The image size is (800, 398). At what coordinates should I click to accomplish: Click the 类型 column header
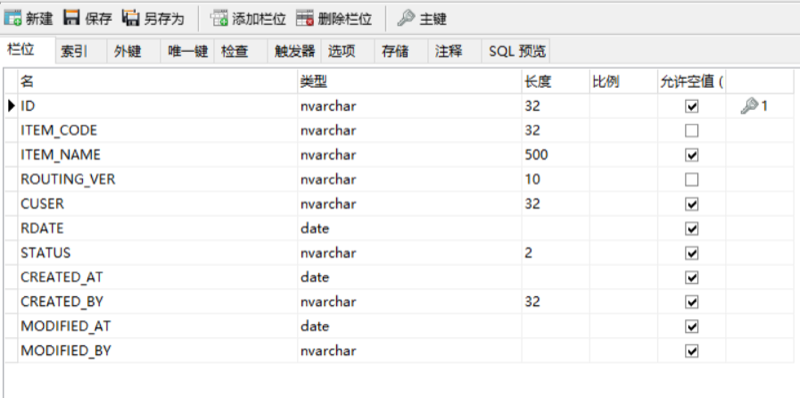click(410, 82)
